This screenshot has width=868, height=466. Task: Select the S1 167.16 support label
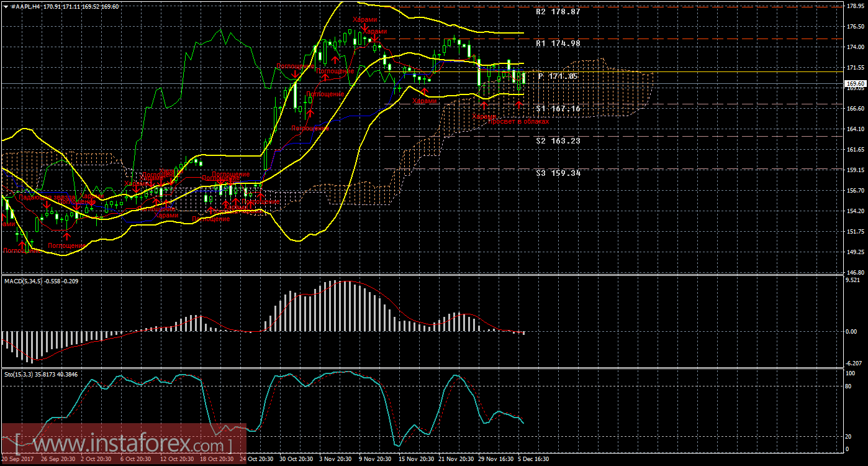(x=558, y=109)
